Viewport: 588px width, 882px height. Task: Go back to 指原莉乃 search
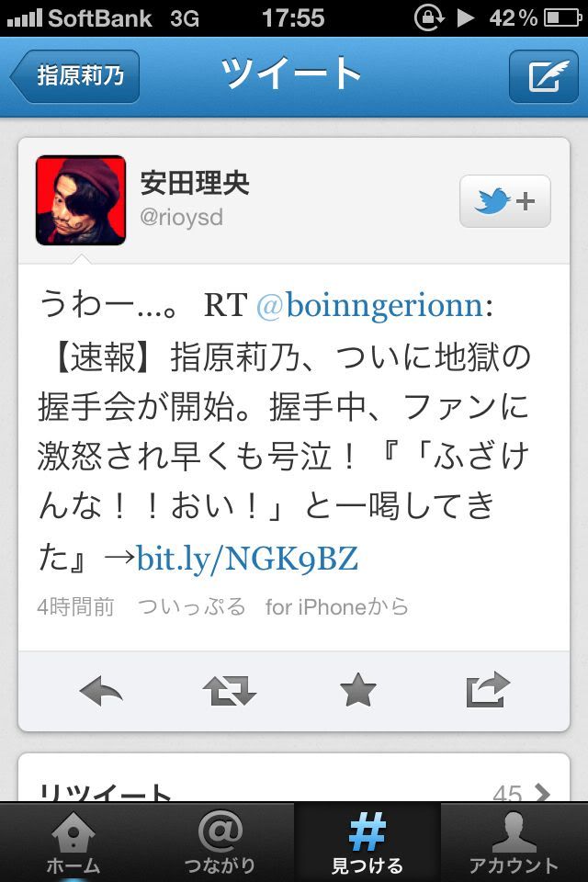coord(74,76)
